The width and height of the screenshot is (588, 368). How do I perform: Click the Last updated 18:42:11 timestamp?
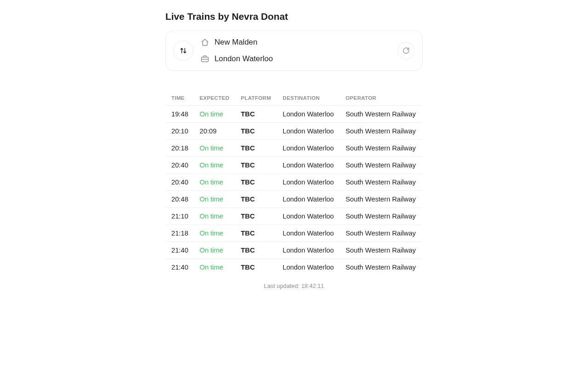294,286
